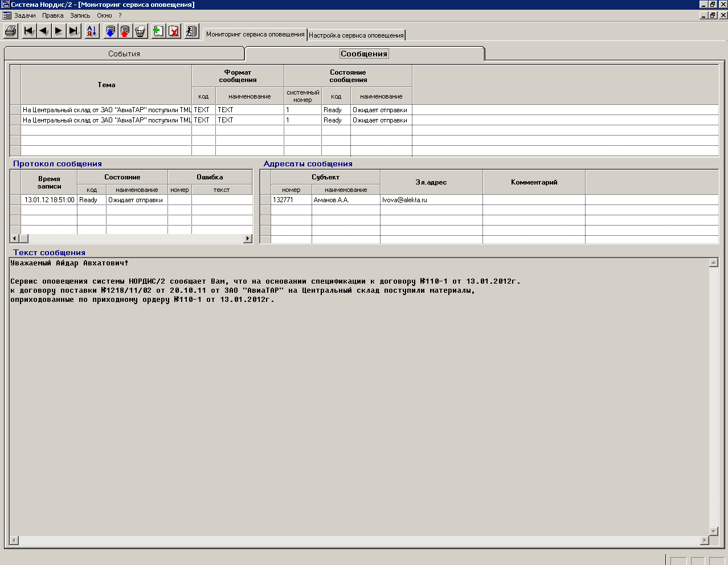
Task: Click the Print toolbar icon
Action: click(11, 31)
